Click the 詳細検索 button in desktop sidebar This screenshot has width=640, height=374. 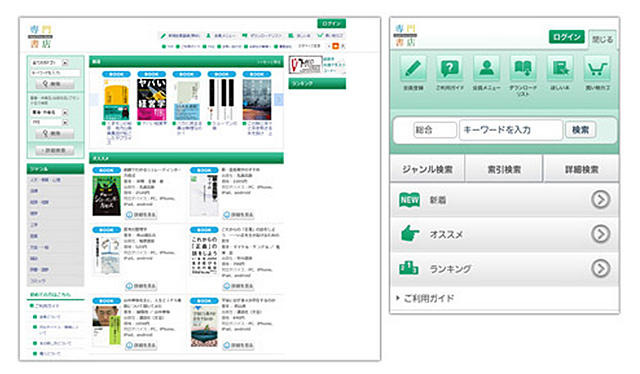click(55, 150)
